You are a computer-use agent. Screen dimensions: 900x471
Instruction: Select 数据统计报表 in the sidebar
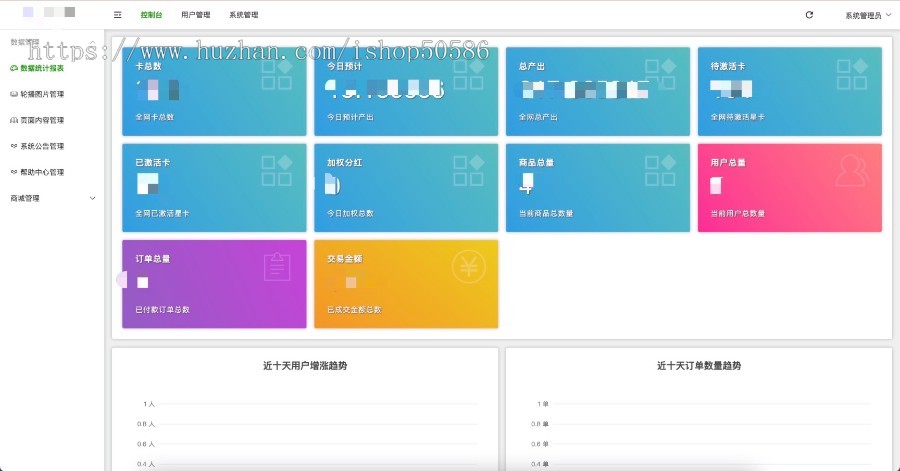point(42,68)
